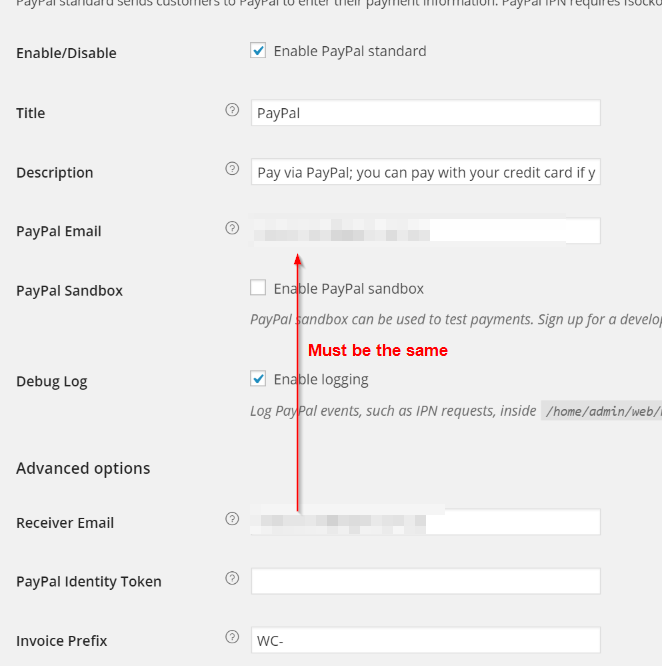Focus the Description text field
This screenshot has height=666, width=662.
tap(425, 172)
